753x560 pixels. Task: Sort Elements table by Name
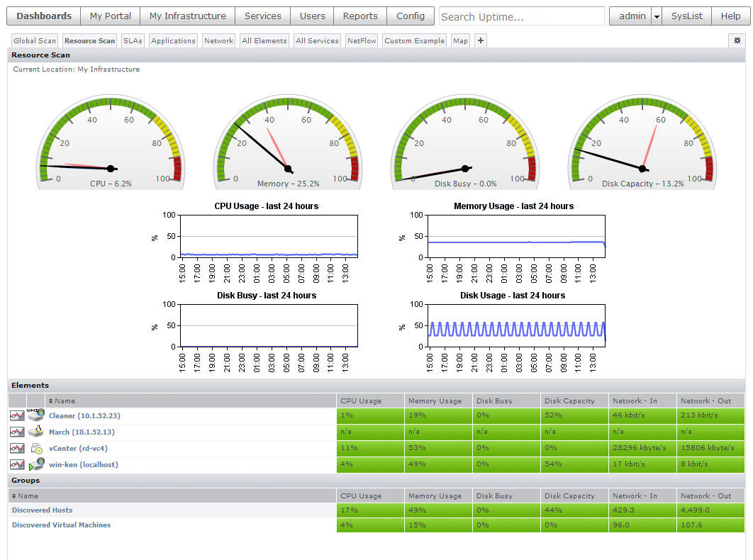pos(62,401)
